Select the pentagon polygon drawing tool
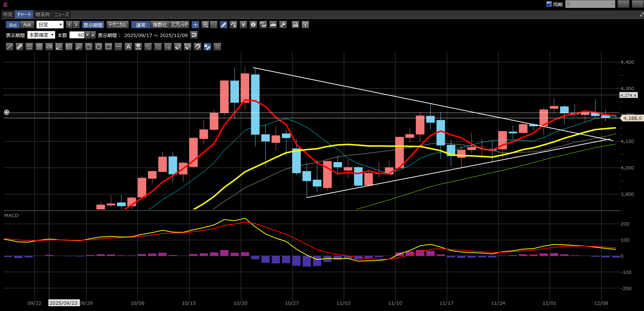 click(89, 47)
